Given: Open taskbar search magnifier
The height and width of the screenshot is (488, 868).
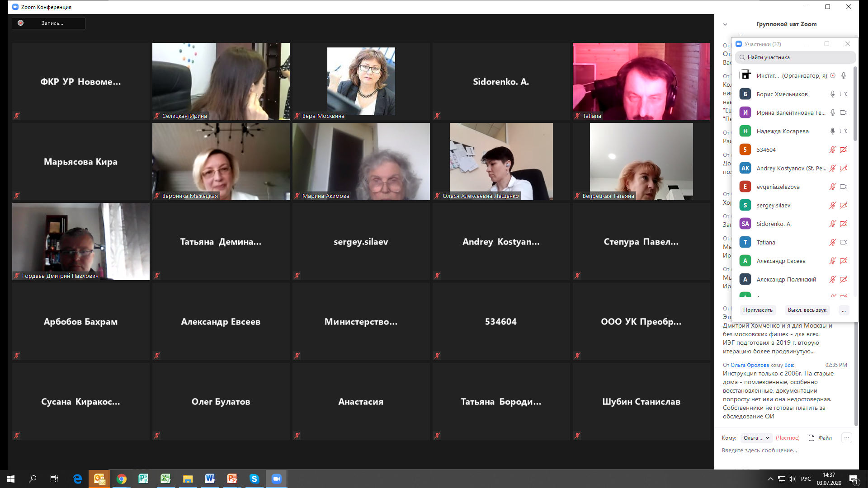Looking at the screenshot, I should [33, 479].
